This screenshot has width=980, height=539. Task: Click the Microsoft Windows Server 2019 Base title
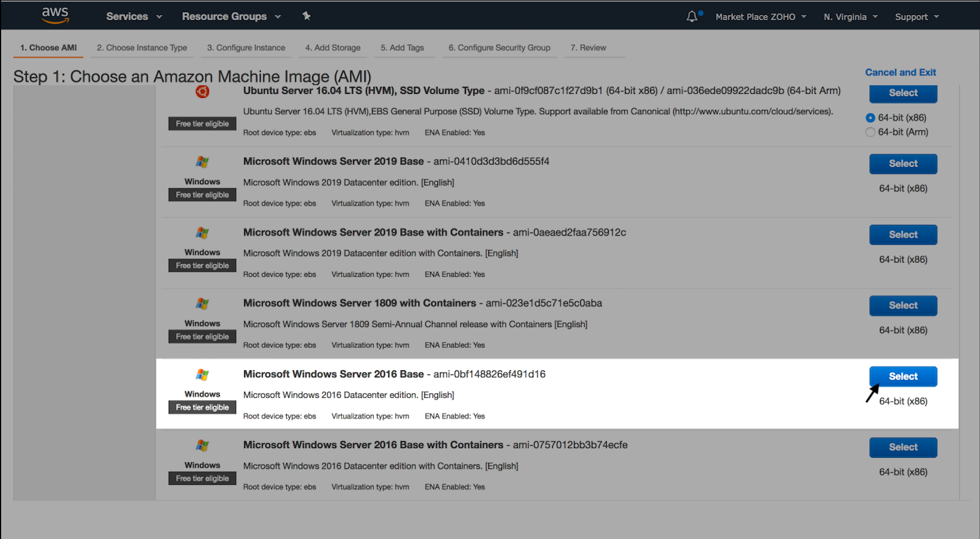point(333,162)
